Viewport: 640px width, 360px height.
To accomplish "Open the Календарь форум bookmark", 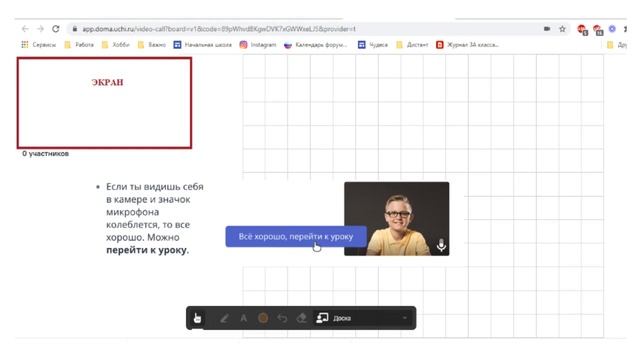I will [316, 44].
